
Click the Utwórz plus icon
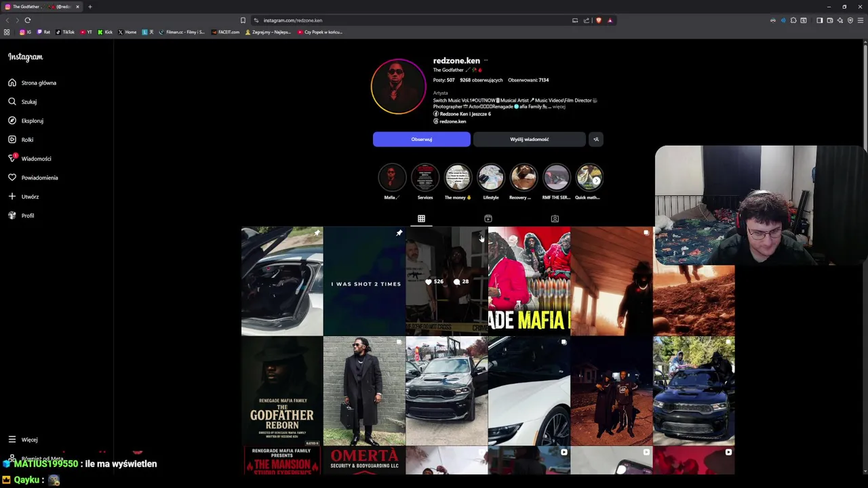[x=12, y=197]
